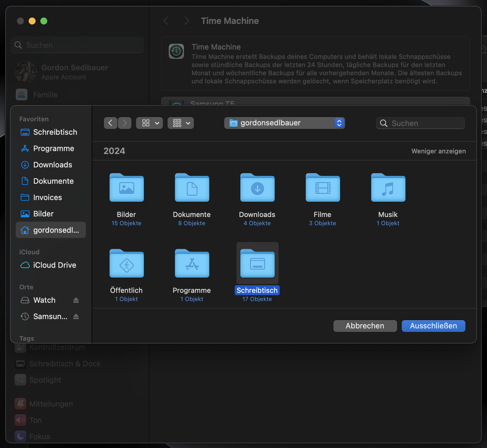
Task: Select the Filme folder icon
Action: pyautogui.click(x=323, y=188)
